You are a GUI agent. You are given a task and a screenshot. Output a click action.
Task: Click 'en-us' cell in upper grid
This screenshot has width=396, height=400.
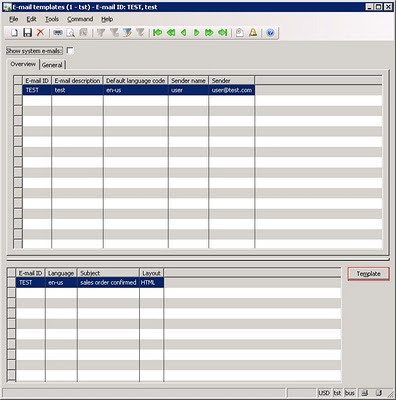(136, 90)
